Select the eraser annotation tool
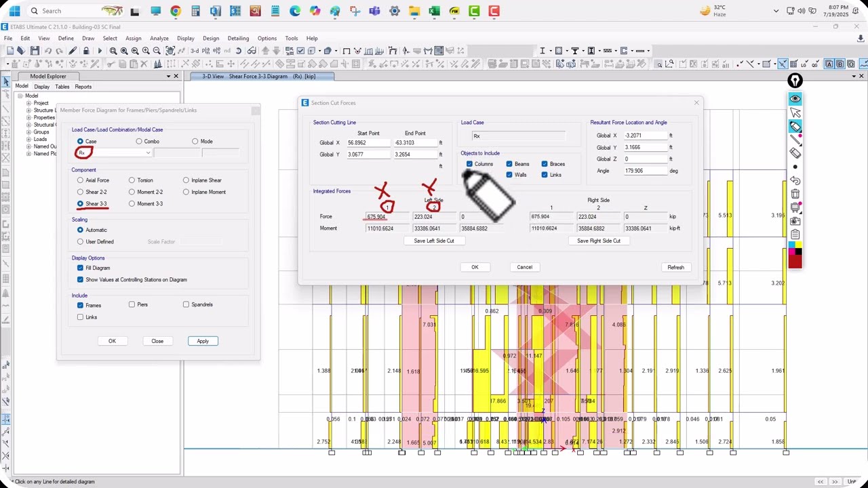This screenshot has height=488, width=868. [795, 154]
